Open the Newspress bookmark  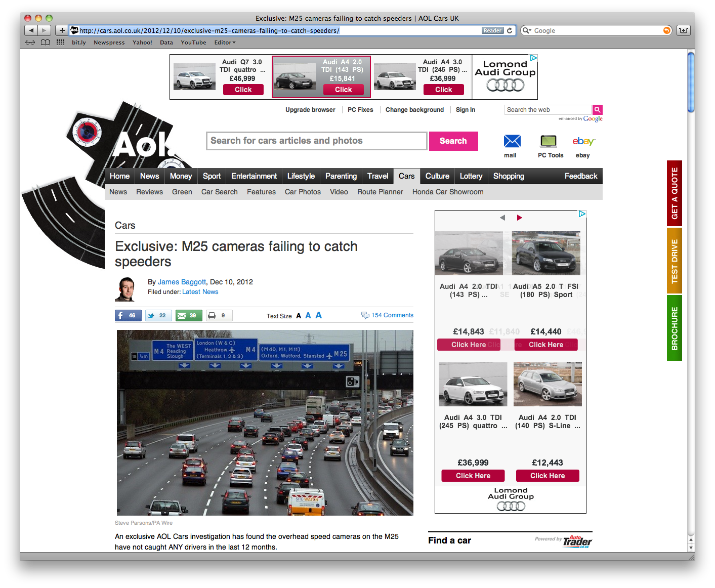(109, 43)
